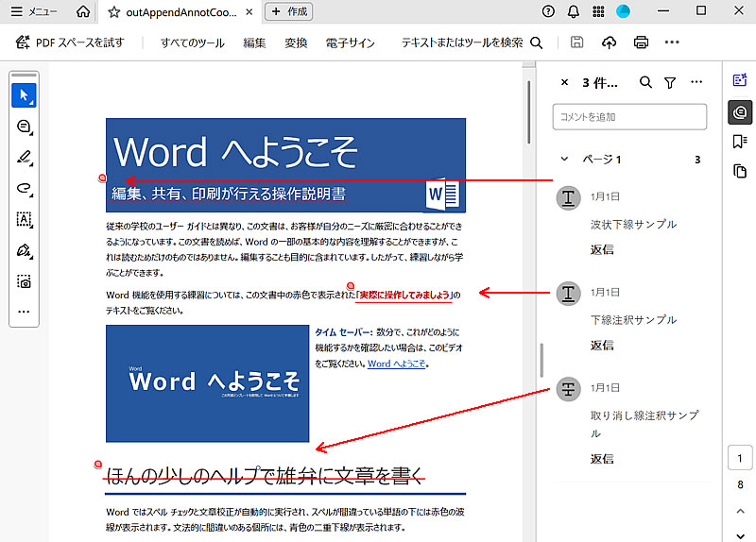Go to the Home icon
756x542 pixels.
(83, 11)
